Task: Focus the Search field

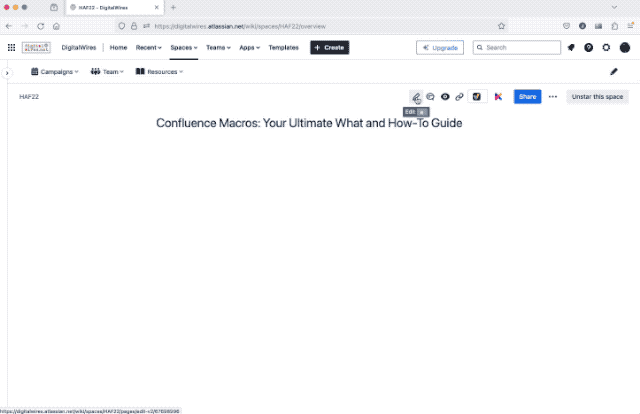Action: click(x=517, y=48)
